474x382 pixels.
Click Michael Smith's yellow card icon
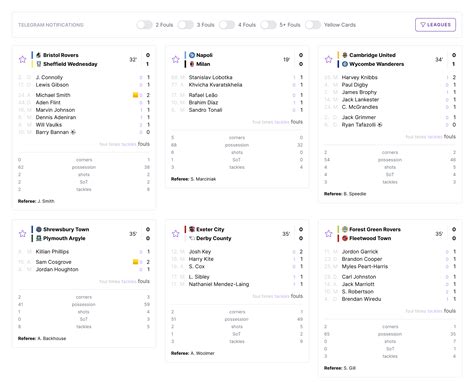[135, 95]
